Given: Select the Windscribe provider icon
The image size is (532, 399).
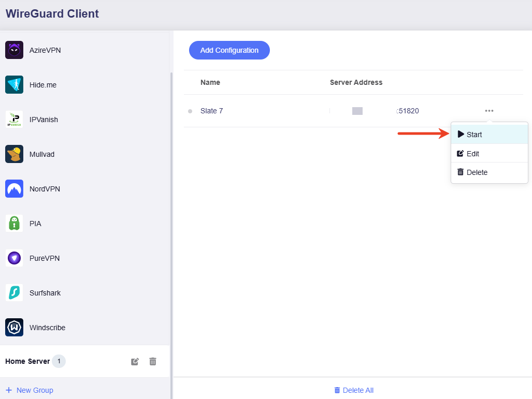Looking at the screenshot, I should (14, 327).
